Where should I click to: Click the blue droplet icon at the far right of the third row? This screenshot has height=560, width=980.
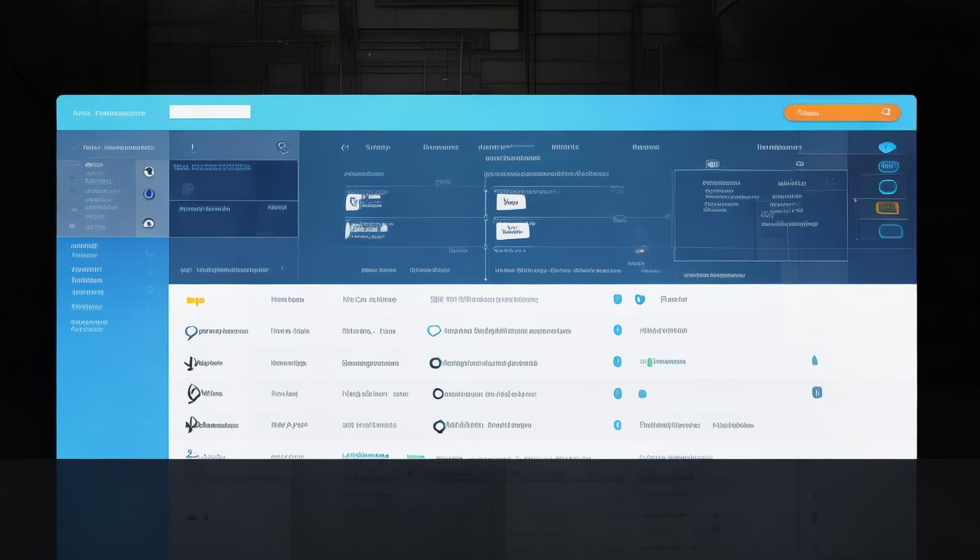[x=814, y=360]
